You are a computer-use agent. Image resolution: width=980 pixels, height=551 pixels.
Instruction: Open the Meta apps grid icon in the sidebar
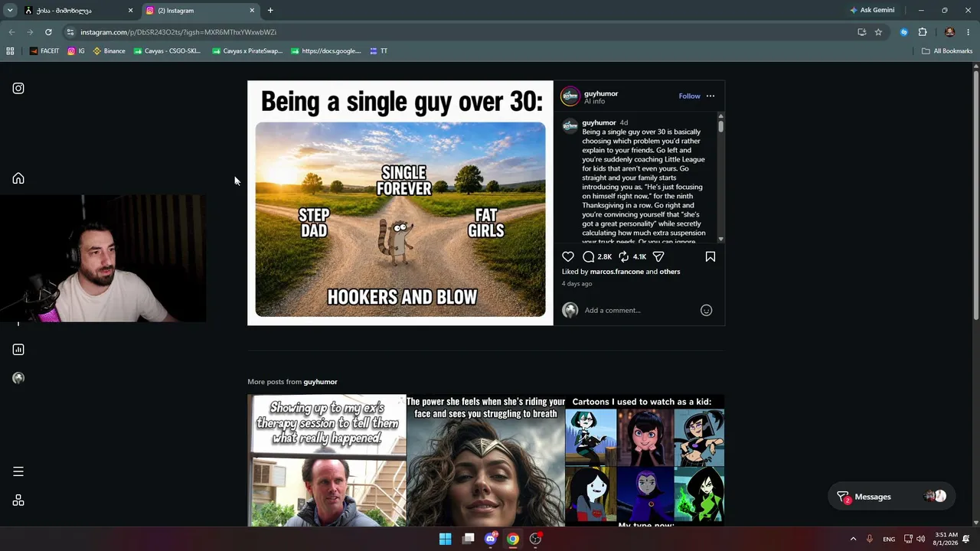click(18, 500)
